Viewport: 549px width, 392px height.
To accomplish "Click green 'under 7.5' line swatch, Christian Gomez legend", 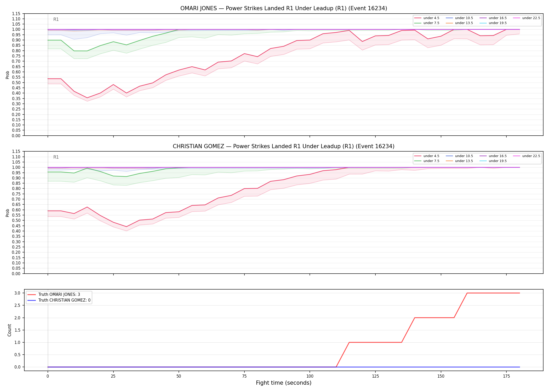I will pos(418,161).
